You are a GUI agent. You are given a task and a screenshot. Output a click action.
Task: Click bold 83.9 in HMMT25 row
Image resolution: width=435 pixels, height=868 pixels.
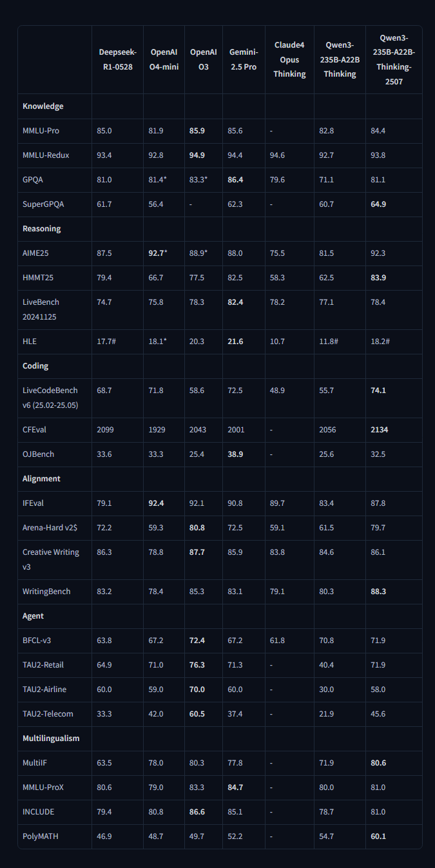(x=378, y=278)
